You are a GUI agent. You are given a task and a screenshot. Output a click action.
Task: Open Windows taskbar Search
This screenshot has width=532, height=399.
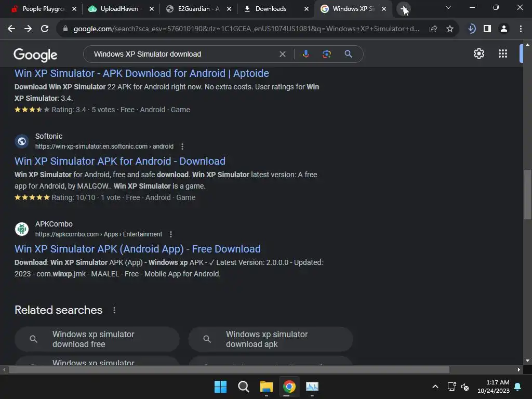(244, 387)
